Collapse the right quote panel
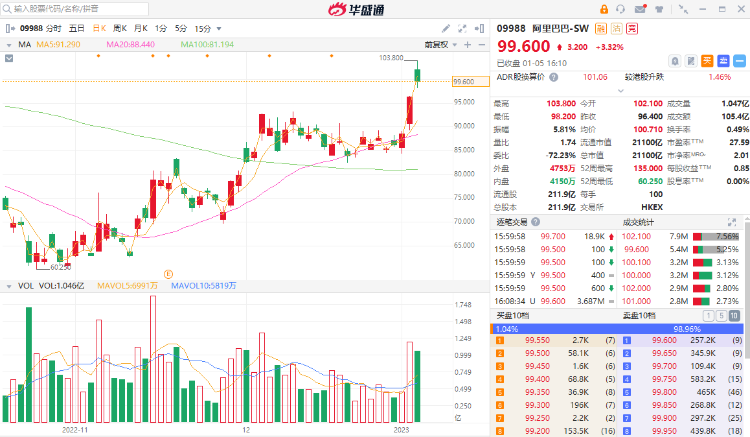Screen dimensions: 750x437 [x=479, y=29]
